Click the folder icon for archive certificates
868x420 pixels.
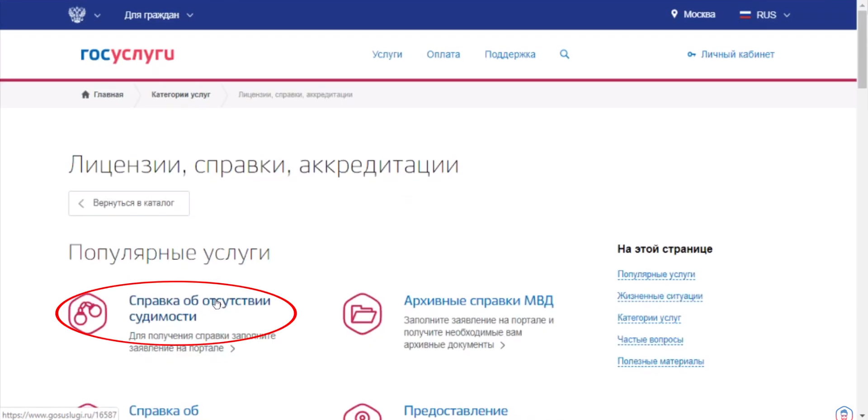coord(363,314)
